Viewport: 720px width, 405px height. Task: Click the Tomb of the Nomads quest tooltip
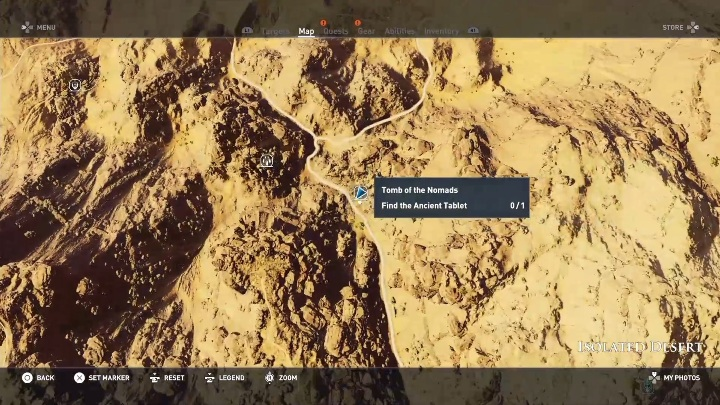tap(452, 197)
